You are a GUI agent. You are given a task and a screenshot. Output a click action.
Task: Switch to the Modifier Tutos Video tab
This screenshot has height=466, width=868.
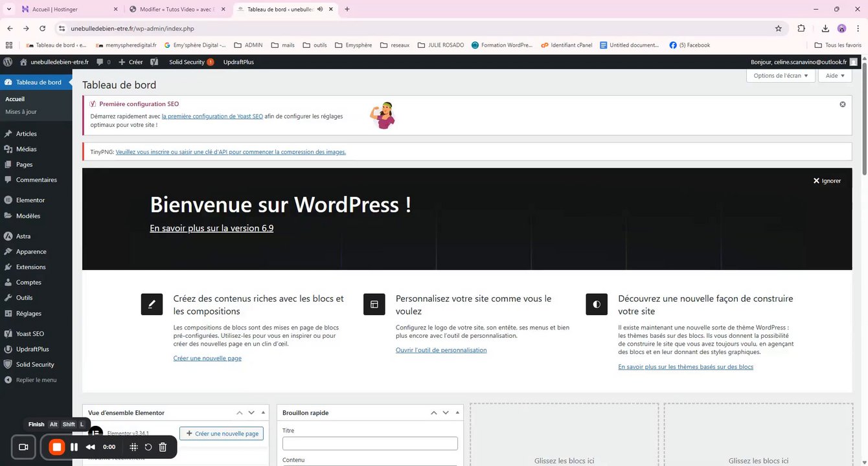[177, 9]
